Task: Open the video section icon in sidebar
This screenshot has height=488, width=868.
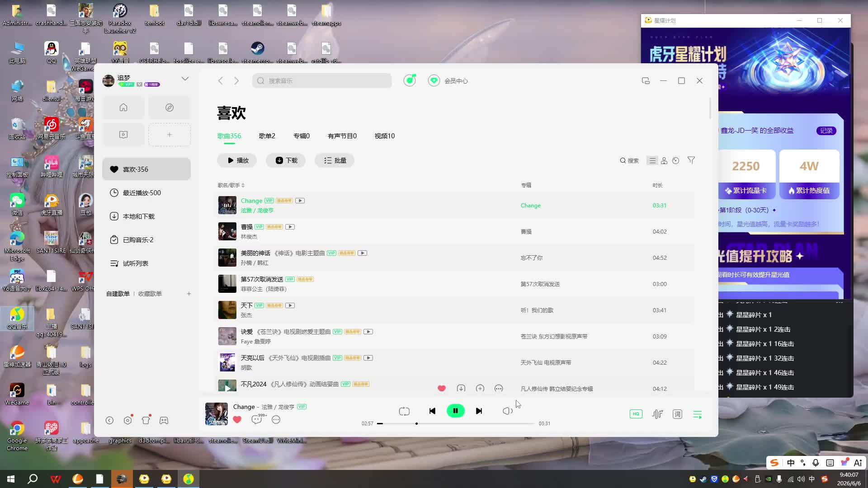Action: [x=123, y=135]
